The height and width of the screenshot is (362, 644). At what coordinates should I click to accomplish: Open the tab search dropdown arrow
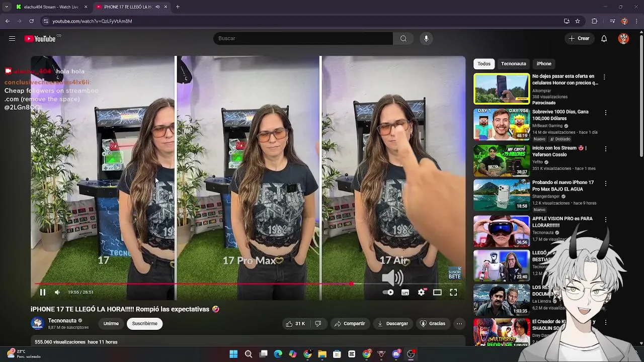click(7, 7)
